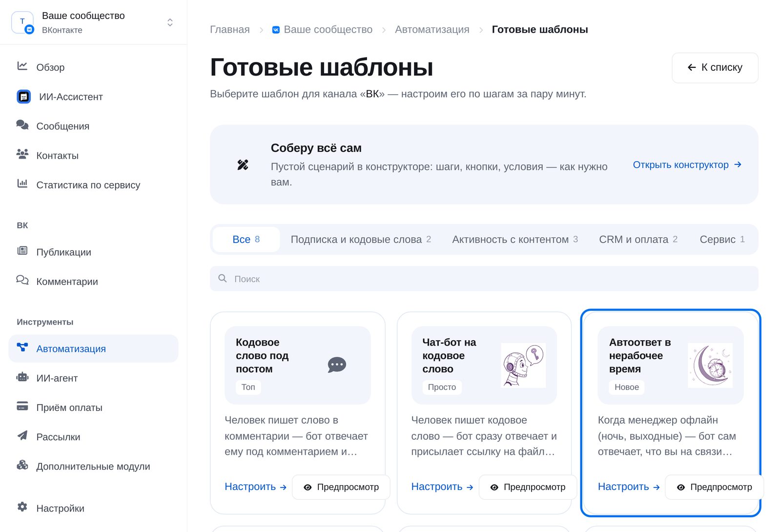The width and height of the screenshot is (781, 532).
Task: Go to Сообщения section
Action: coord(93,126)
